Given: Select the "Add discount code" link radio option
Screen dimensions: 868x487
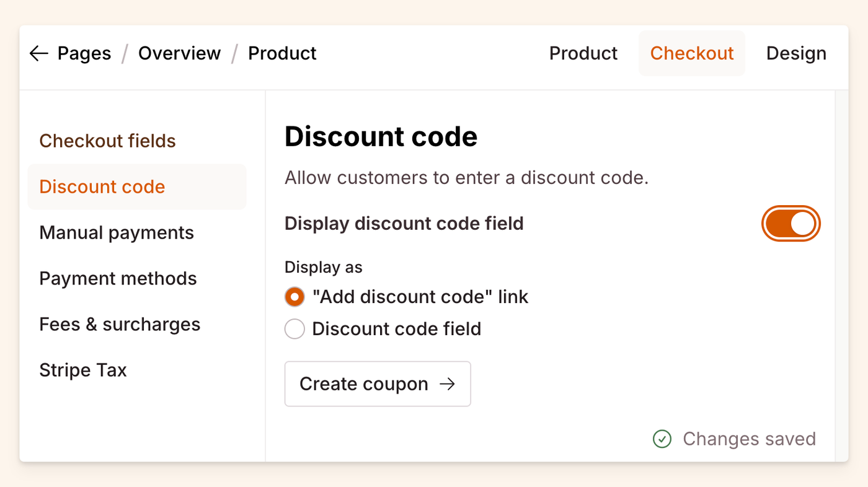Looking at the screenshot, I should pyautogui.click(x=294, y=297).
